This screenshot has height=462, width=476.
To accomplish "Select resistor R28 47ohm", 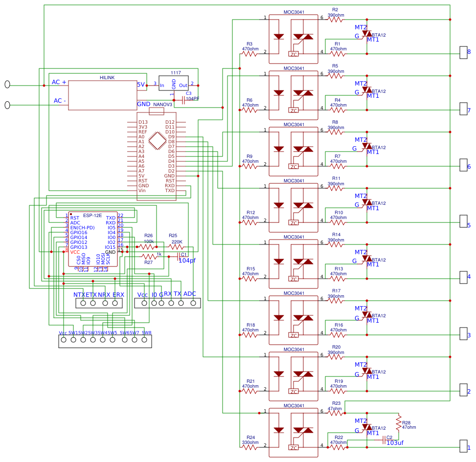I will [398, 421].
